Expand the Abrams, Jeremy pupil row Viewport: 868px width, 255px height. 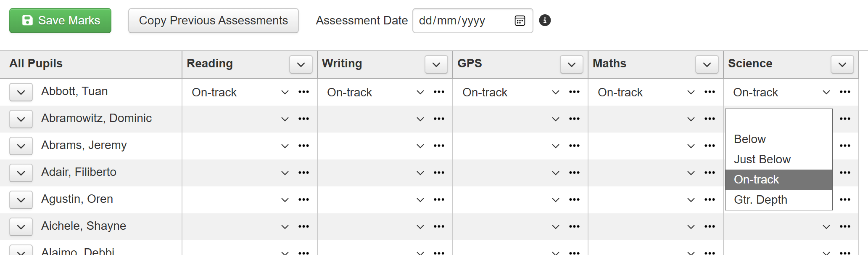point(21,146)
